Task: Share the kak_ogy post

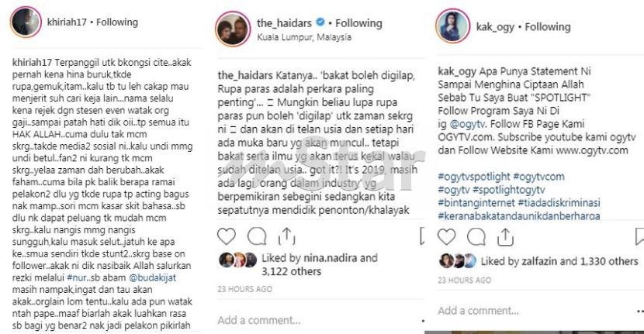Action: pos(505,237)
